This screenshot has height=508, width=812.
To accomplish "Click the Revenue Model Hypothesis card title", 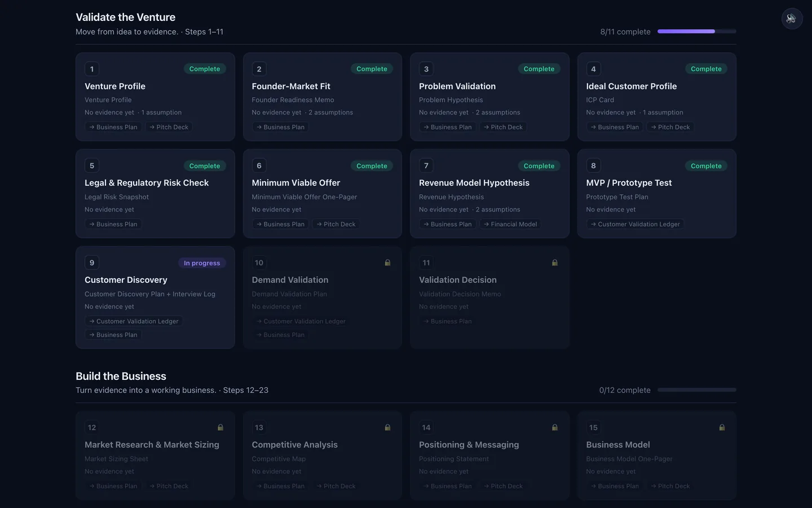I will tap(474, 183).
